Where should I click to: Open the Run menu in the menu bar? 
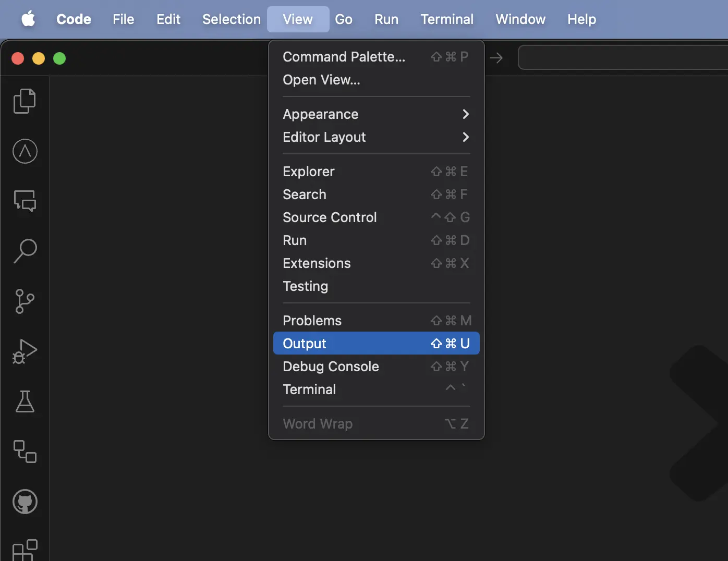pyautogui.click(x=386, y=19)
